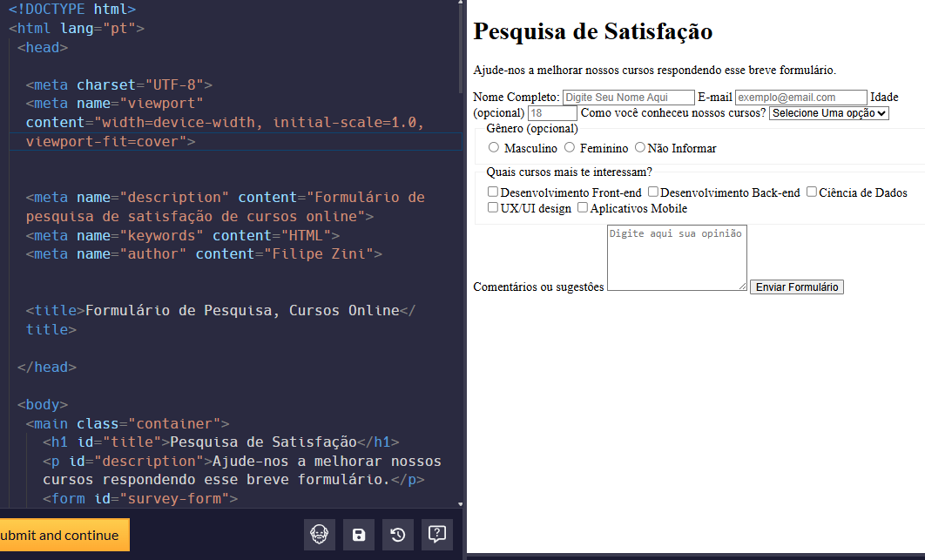Click the Quais cursos mais te interessam legend
This screenshot has width=925, height=560.
tap(570, 172)
